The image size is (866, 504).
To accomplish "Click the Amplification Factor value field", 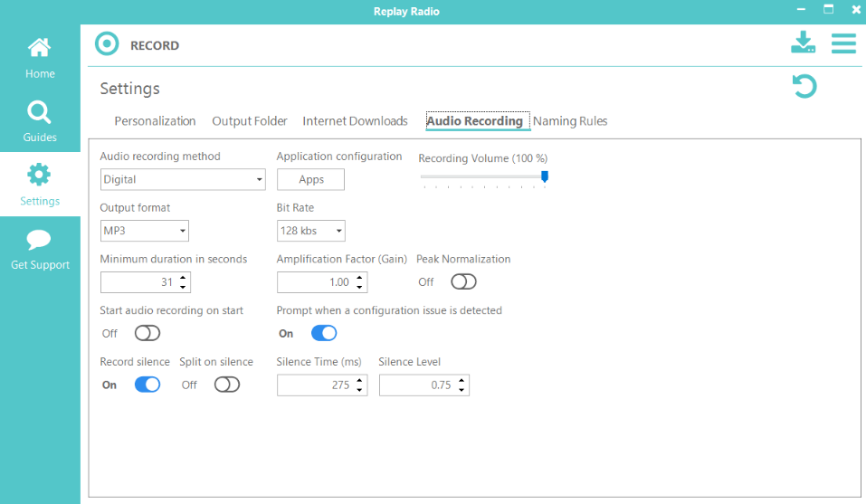I will coord(316,282).
